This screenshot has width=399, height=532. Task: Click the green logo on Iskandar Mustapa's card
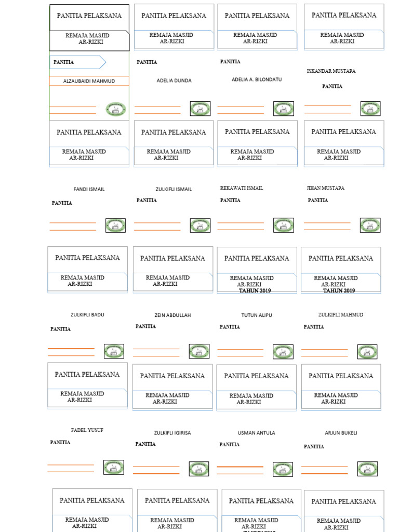point(370,108)
